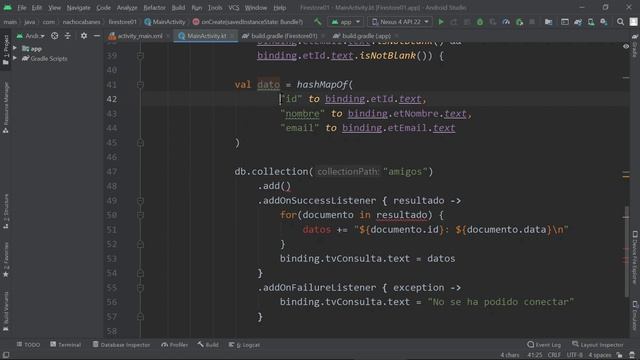Hide the Project panel with minus icon
The width and height of the screenshot is (640, 360).
pos(97,36)
